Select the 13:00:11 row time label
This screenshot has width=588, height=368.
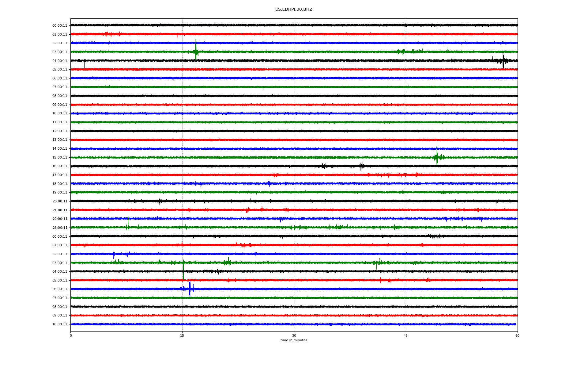tap(60, 140)
